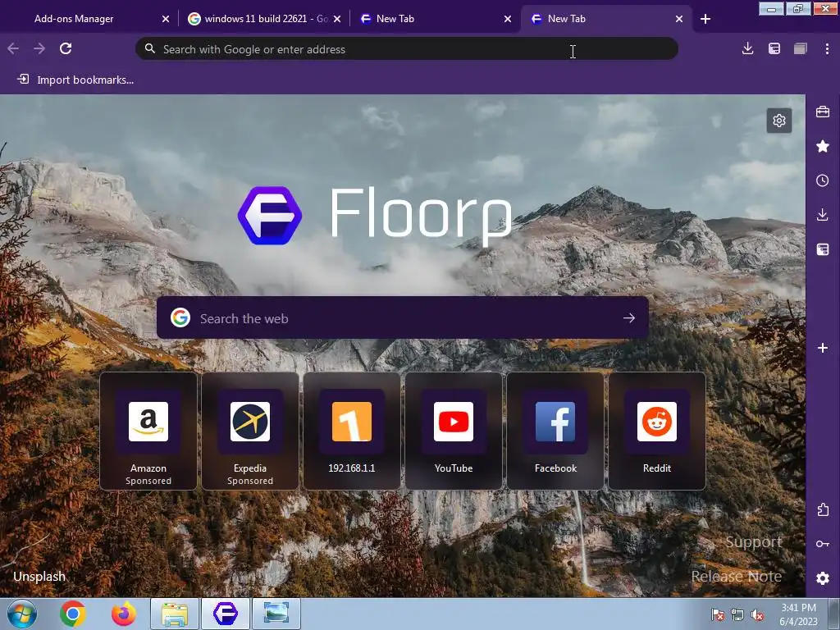The width and height of the screenshot is (840, 630).
Task: Open File Explorer from the taskbar
Action: pos(175,614)
